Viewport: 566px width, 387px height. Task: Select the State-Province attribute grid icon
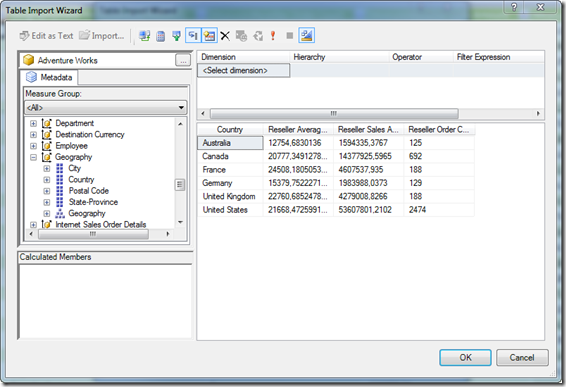[x=60, y=202]
